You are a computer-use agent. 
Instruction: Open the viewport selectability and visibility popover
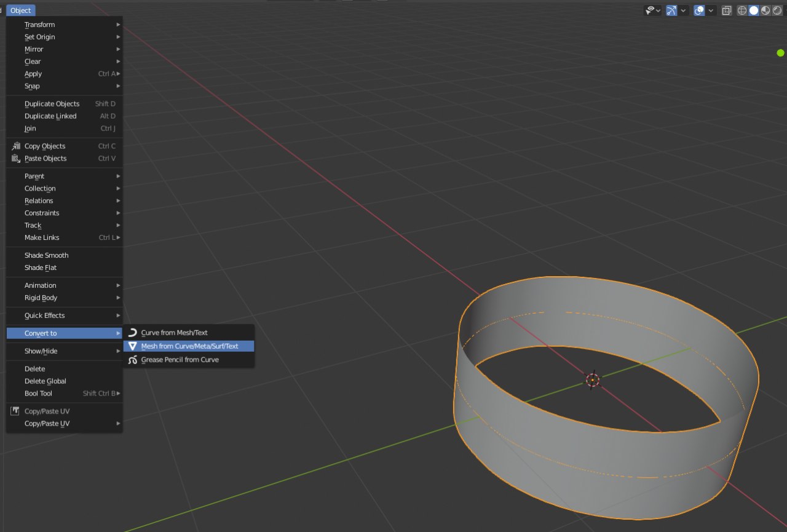coord(652,10)
